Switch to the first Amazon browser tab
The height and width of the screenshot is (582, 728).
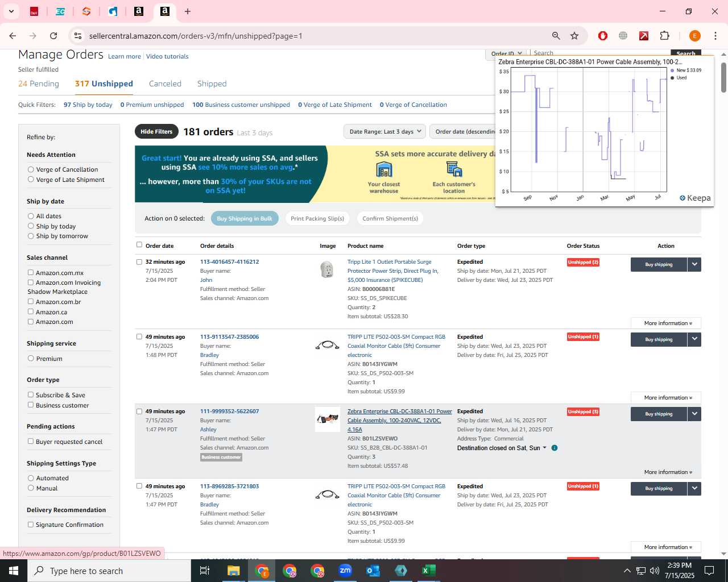(x=139, y=11)
